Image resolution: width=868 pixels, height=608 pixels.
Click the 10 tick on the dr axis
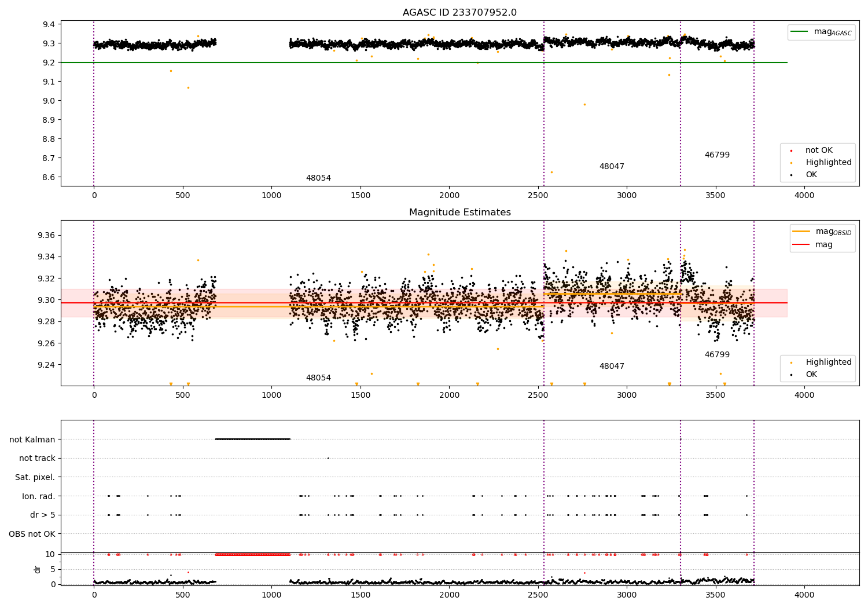point(50,554)
